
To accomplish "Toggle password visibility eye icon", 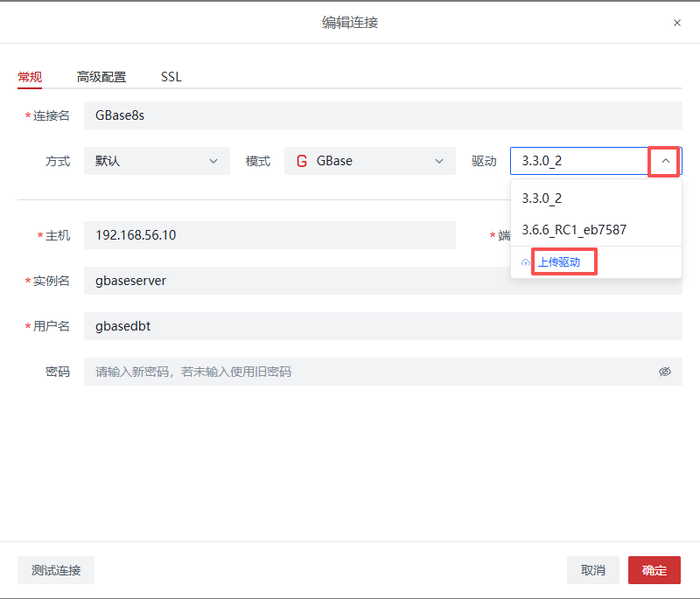I will pos(665,372).
